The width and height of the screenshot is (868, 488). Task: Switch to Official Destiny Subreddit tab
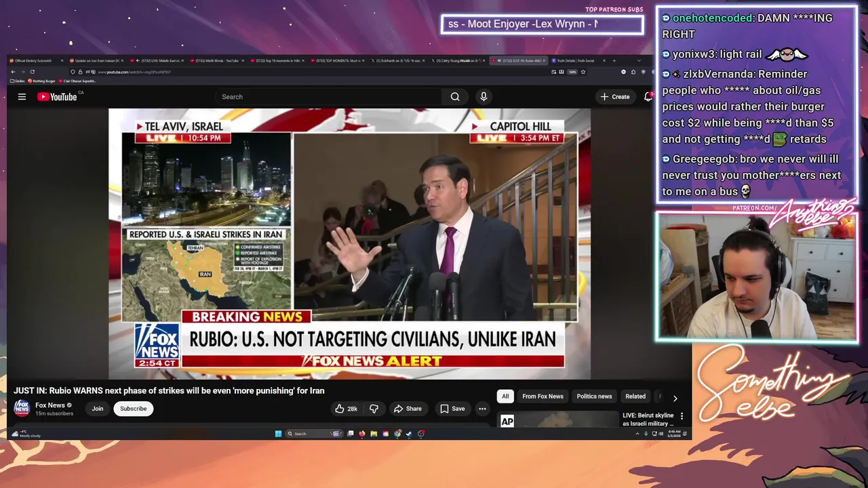(38, 61)
